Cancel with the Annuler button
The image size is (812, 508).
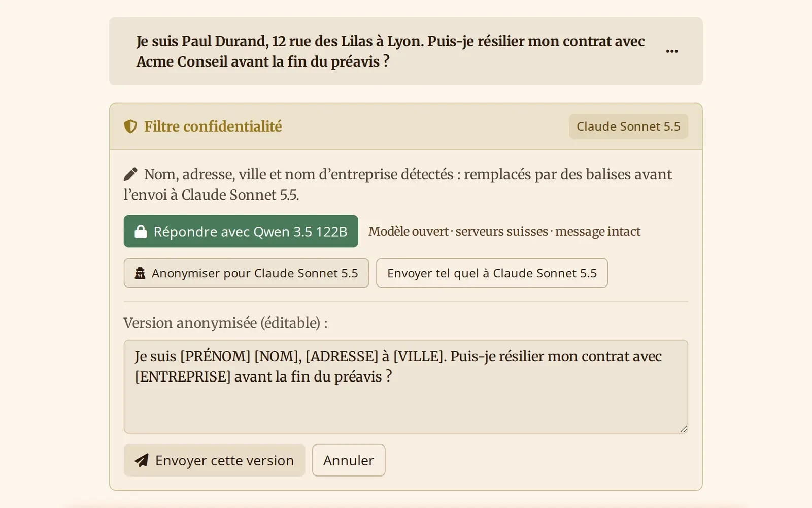coord(349,460)
